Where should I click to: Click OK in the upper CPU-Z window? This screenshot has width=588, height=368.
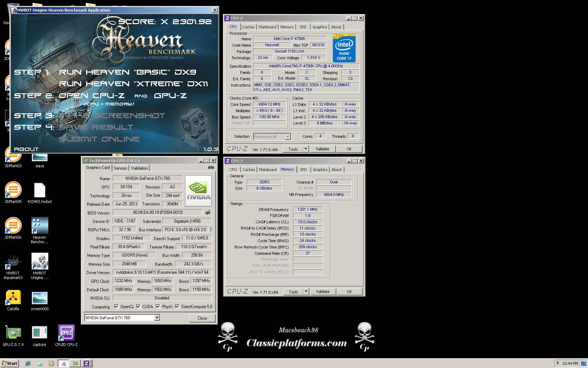349,149
